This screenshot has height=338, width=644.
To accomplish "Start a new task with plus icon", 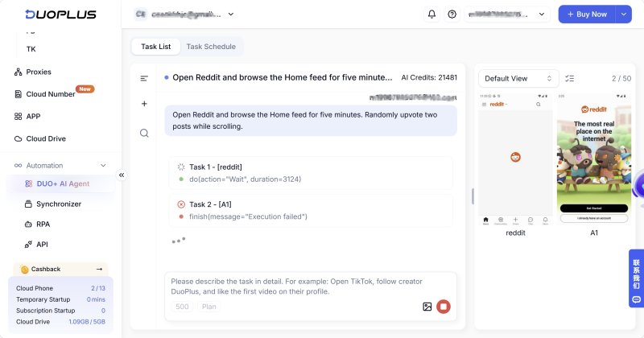I will pos(144,104).
